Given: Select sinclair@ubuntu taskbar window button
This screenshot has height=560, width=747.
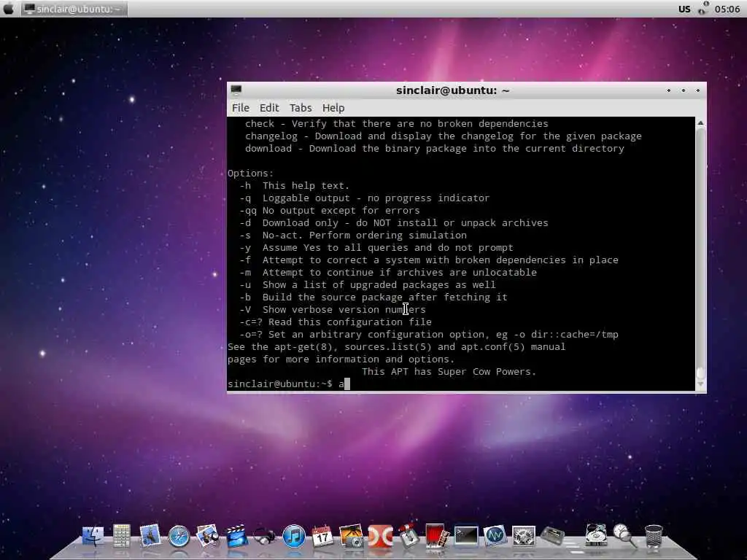Looking at the screenshot, I should tap(74, 9).
